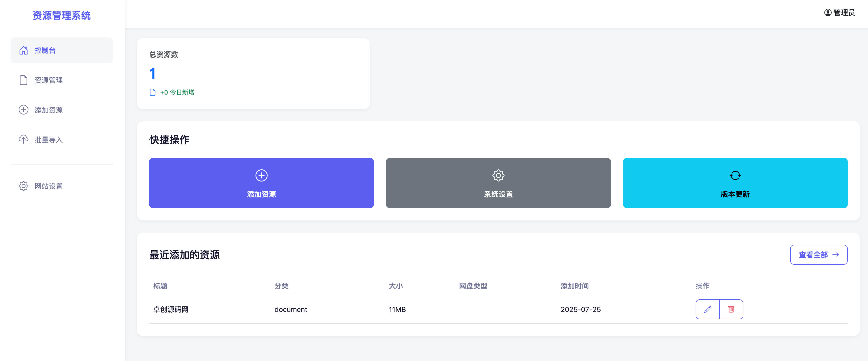Viewport: 868px width, 361px height.
Task: Click the plus-circle icon beside sidebar 添加资源
Action: pos(23,110)
